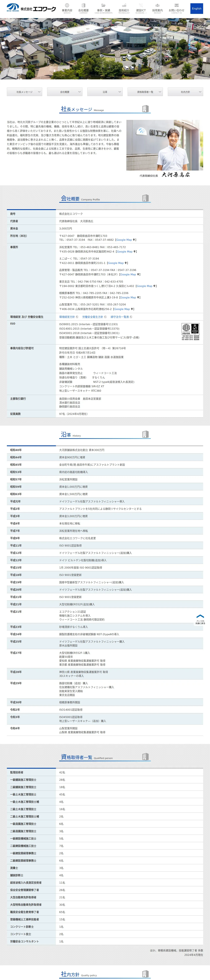Screen dimensions: 210x980
Task: Click the crane icon above 建設ICT
Action: (141, 5)
